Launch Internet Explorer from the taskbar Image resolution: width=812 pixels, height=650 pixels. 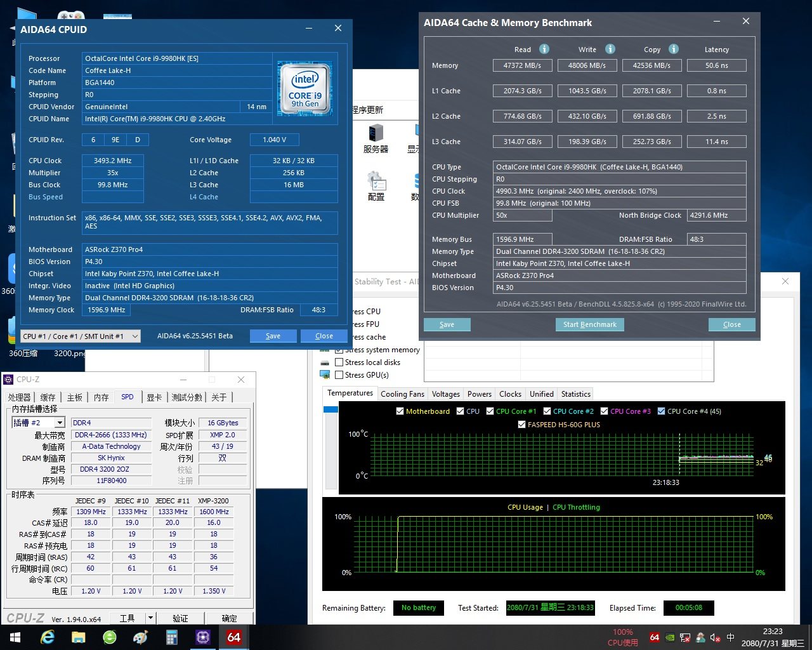pyautogui.click(x=48, y=637)
